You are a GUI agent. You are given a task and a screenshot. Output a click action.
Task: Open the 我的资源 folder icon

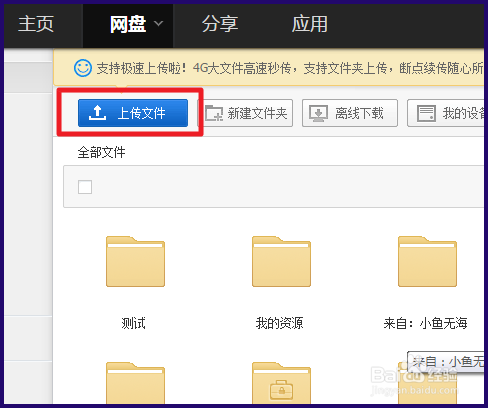tap(281, 262)
